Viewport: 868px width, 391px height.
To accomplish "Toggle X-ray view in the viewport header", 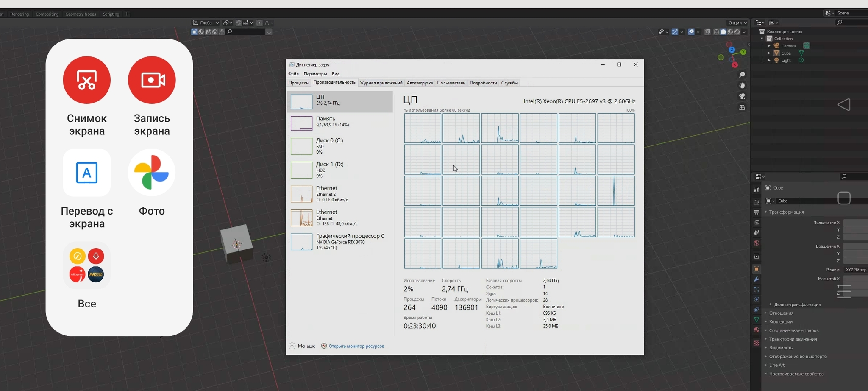I will pos(707,32).
